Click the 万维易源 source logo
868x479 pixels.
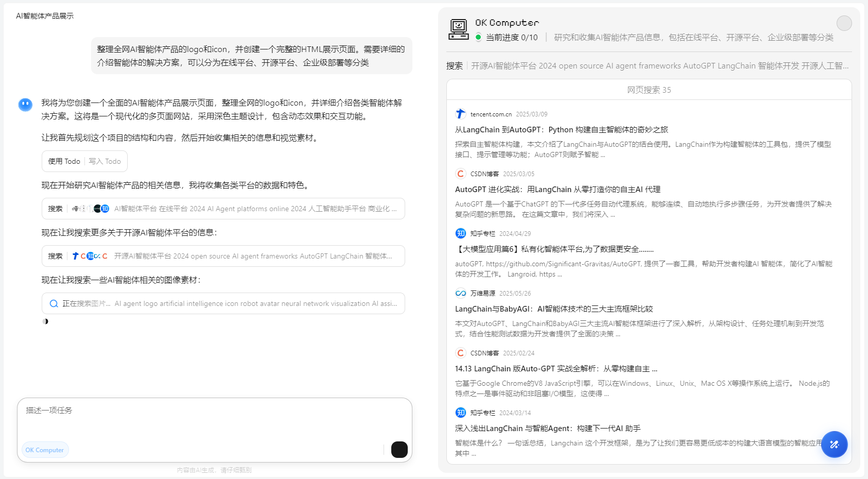click(461, 293)
